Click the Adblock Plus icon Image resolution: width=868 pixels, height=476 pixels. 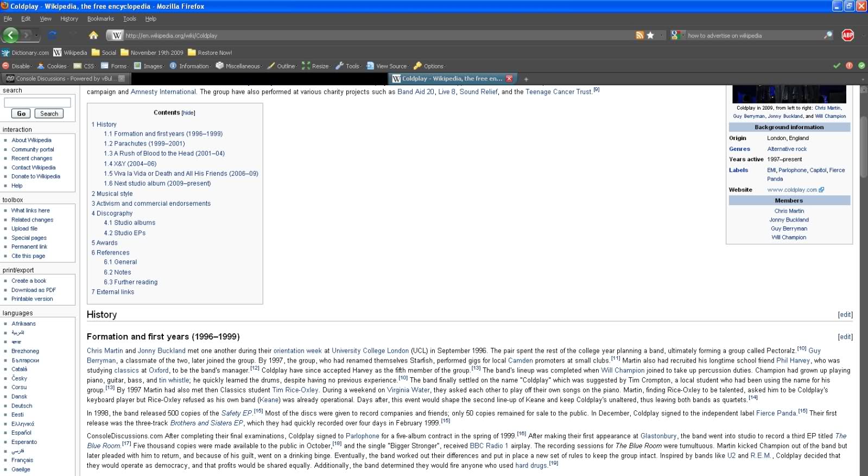point(847,35)
